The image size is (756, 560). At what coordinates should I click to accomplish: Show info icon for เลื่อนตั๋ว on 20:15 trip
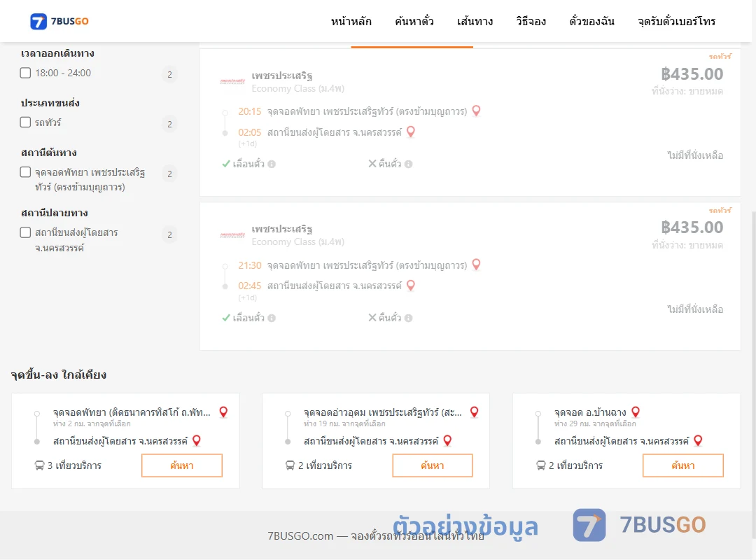coord(272,164)
